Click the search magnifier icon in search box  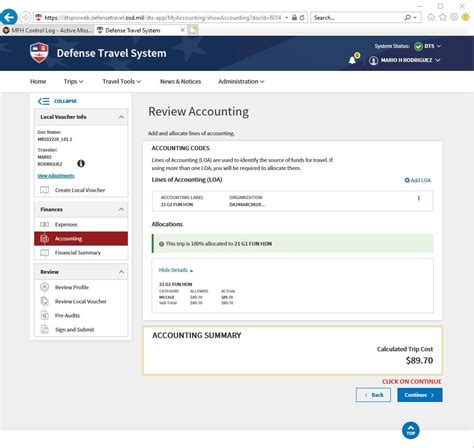coord(407,18)
